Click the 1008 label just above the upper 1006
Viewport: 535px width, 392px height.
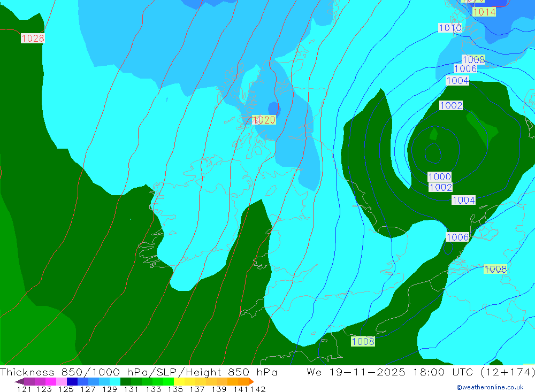pos(473,60)
